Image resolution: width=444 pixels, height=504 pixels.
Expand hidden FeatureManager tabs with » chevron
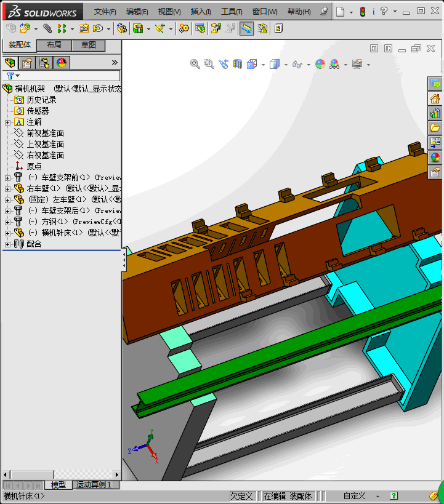[x=115, y=62]
